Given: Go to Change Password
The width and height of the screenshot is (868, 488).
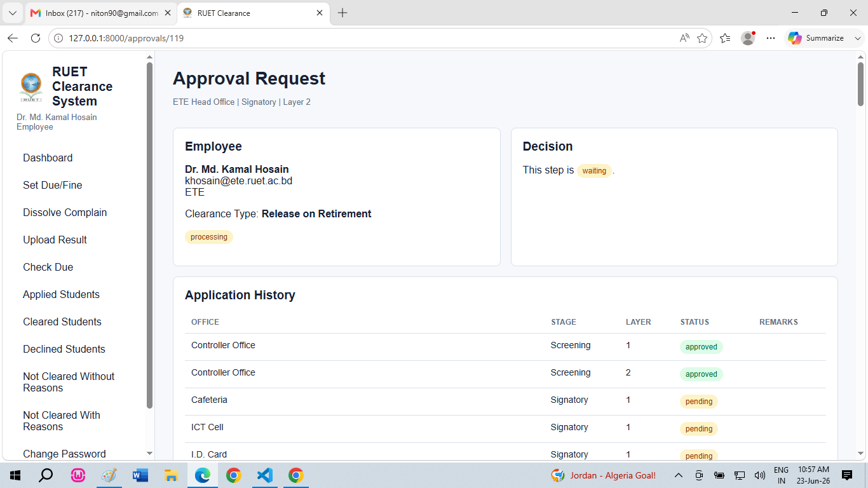Looking at the screenshot, I should (64, 454).
